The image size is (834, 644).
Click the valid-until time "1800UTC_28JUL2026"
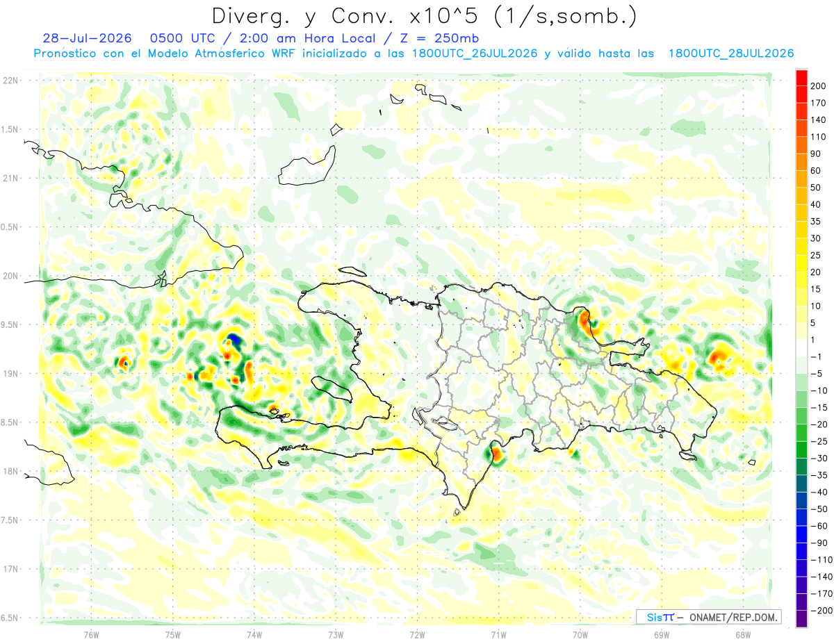tap(730, 53)
